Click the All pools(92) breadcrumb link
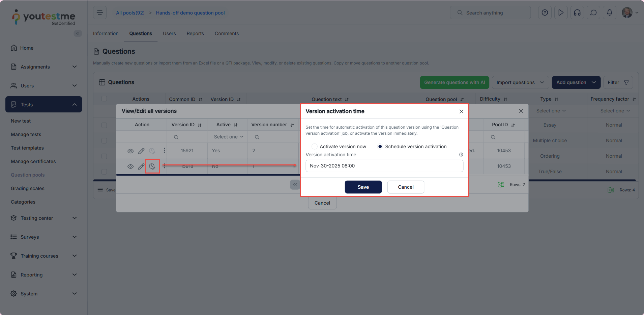The width and height of the screenshot is (644, 315). tap(130, 13)
